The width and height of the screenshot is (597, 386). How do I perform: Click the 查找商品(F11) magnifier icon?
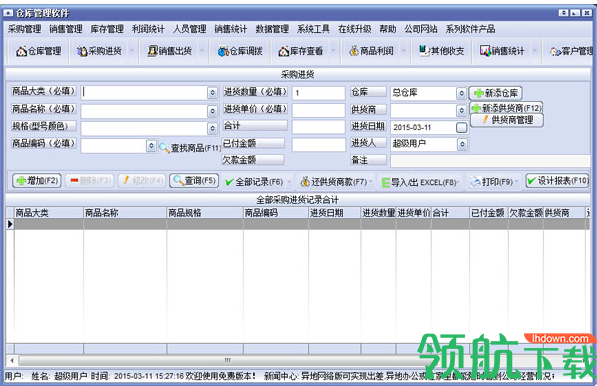pyautogui.click(x=164, y=148)
